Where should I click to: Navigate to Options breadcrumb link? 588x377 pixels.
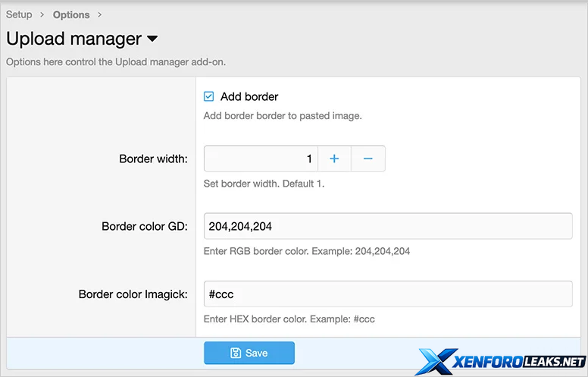click(x=71, y=14)
